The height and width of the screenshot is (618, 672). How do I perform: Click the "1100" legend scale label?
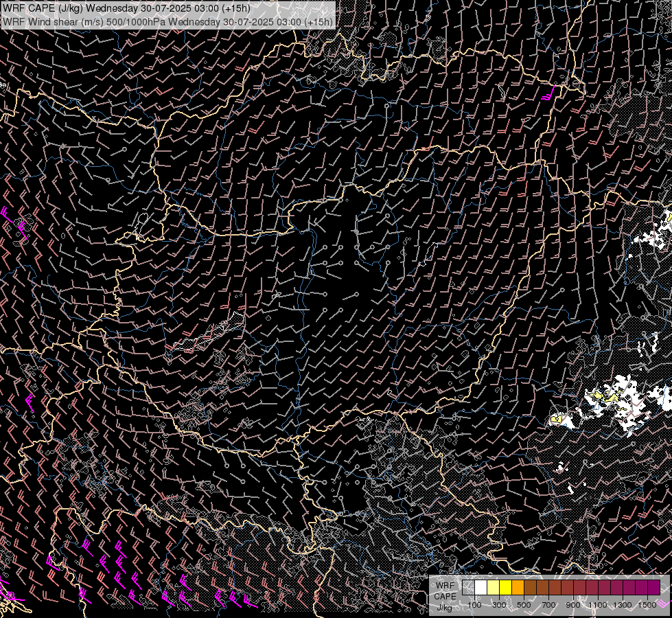[598, 605]
